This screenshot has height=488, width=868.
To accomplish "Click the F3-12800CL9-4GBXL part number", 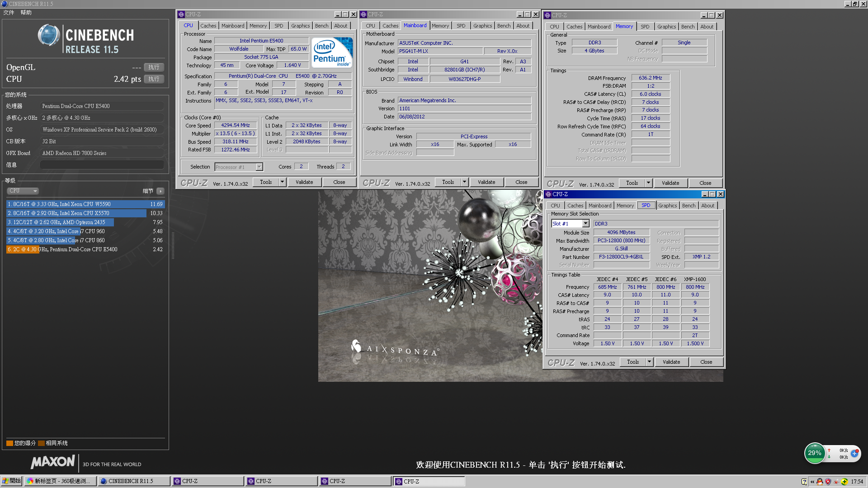I will pyautogui.click(x=621, y=257).
